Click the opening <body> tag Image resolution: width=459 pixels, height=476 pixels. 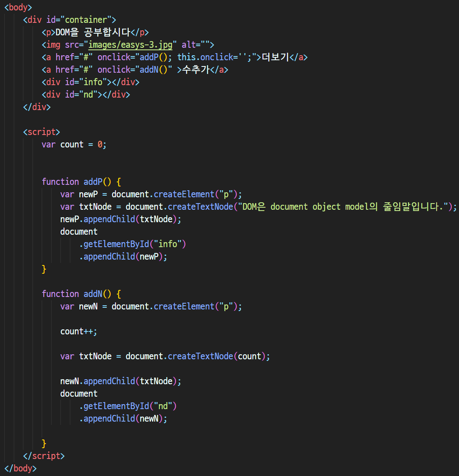coord(18,7)
